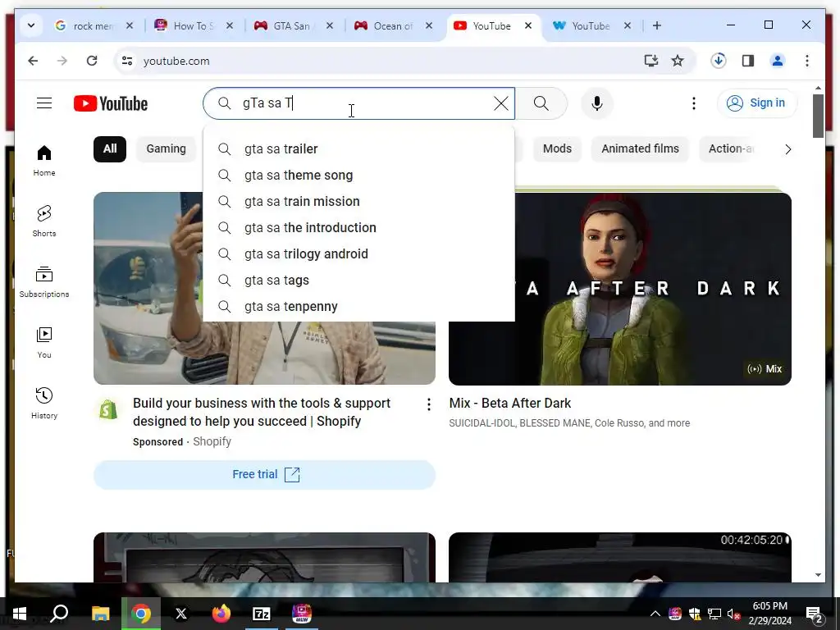
Task: Open Chrome profile icon
Action: (x=778, y=61)
